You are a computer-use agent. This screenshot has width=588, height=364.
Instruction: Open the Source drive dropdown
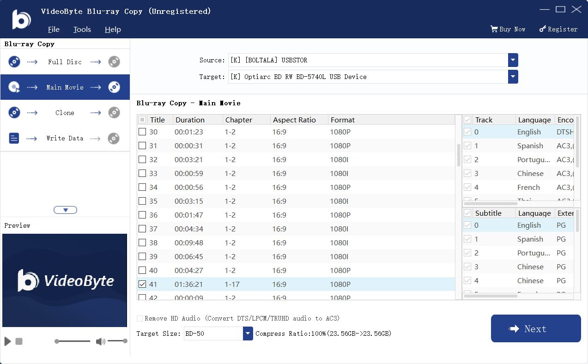coord(513,60)
